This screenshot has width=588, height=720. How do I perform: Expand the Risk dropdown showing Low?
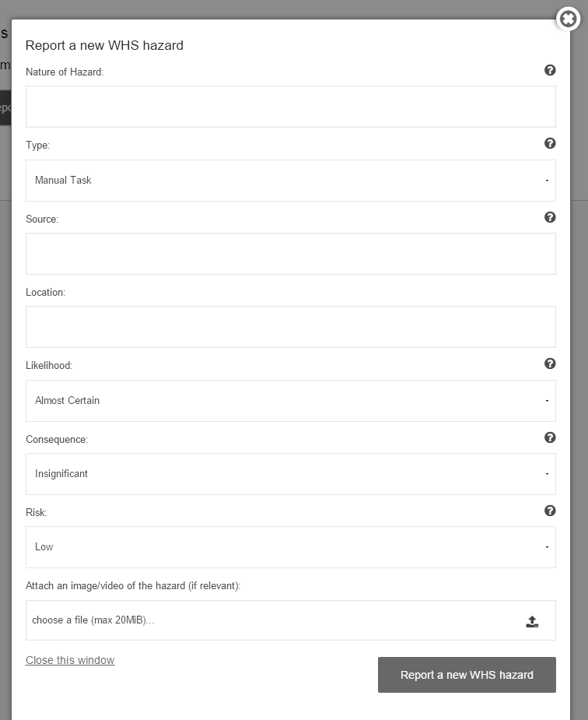(291, 547)
